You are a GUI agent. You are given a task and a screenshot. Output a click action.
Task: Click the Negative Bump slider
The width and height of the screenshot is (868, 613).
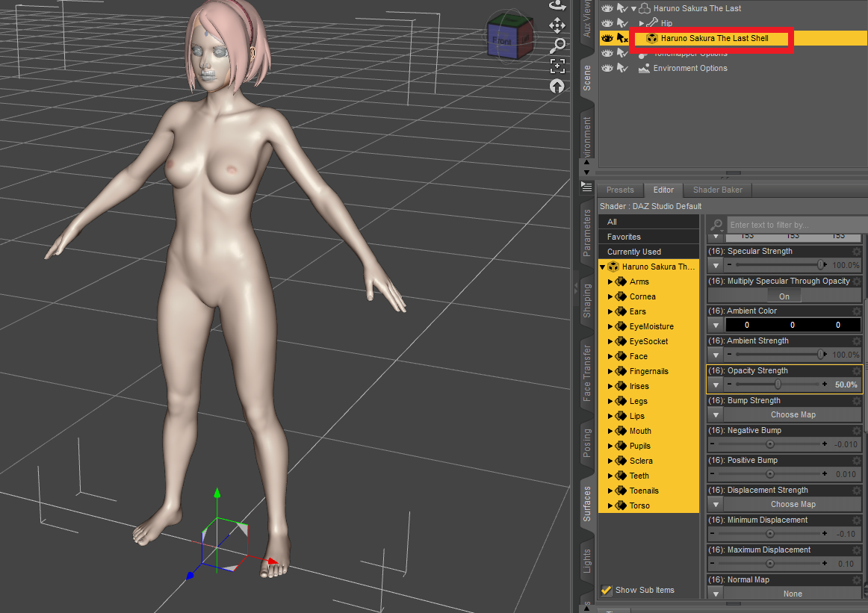click(x=769, y=444)
